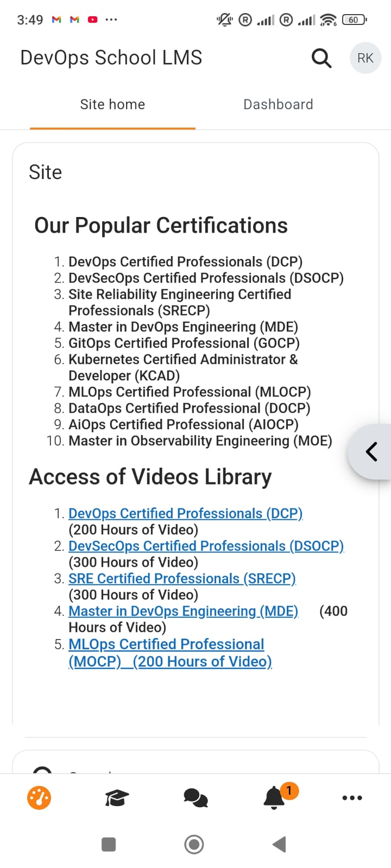The image size is (391, 868).
Task: Tap the DevOps School LMS title
Action: coord(111,58)
